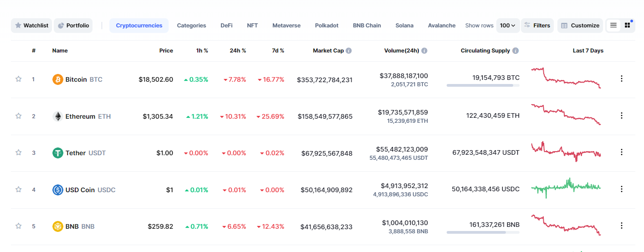Screen dimensions: 644x252
Task: Sort by the 7d % column header
Action: pyautogui.click(x=278, y=51)
